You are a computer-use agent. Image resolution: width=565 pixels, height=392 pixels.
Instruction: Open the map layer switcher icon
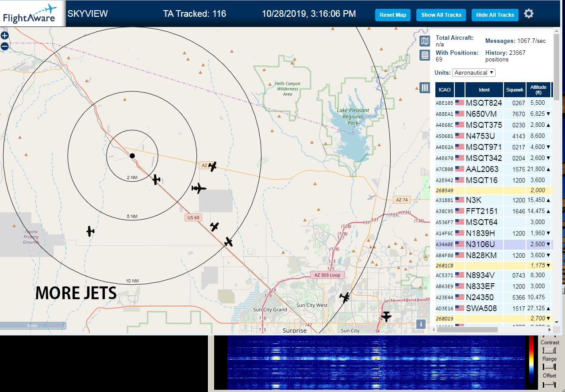pyautogui.click(x=425, y=41)
